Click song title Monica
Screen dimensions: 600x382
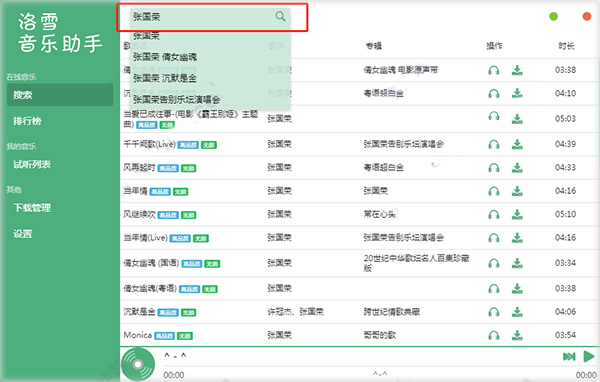click(x=137, y=335)
